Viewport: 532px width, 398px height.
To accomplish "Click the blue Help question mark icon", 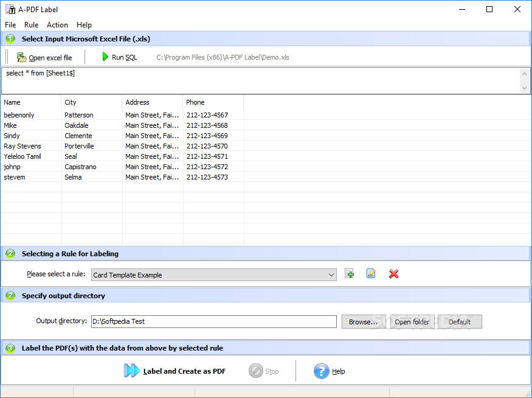I will coord(321,371).
